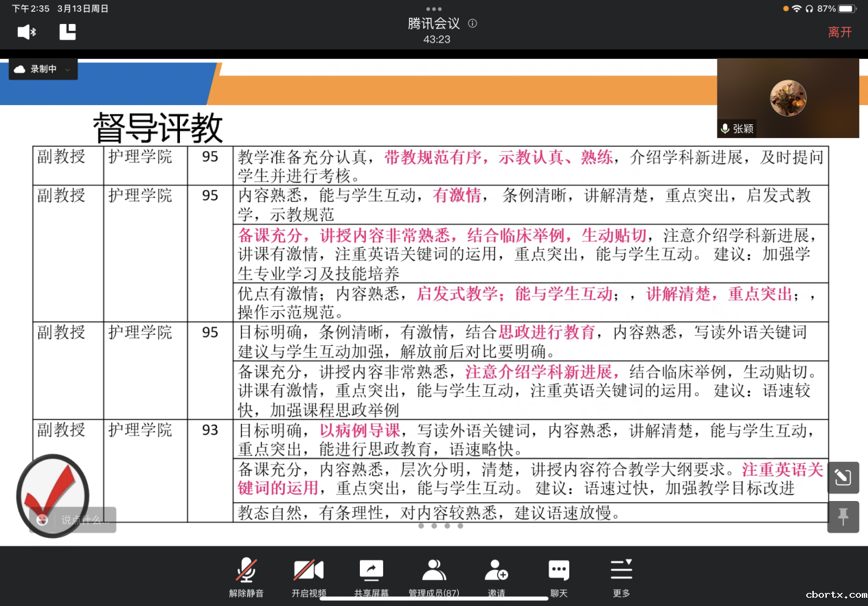Image resolution: width=868 pixels, height=606 pixels.
Task: Open iPad multitasking three-dot menu
Action: (434, 9)
